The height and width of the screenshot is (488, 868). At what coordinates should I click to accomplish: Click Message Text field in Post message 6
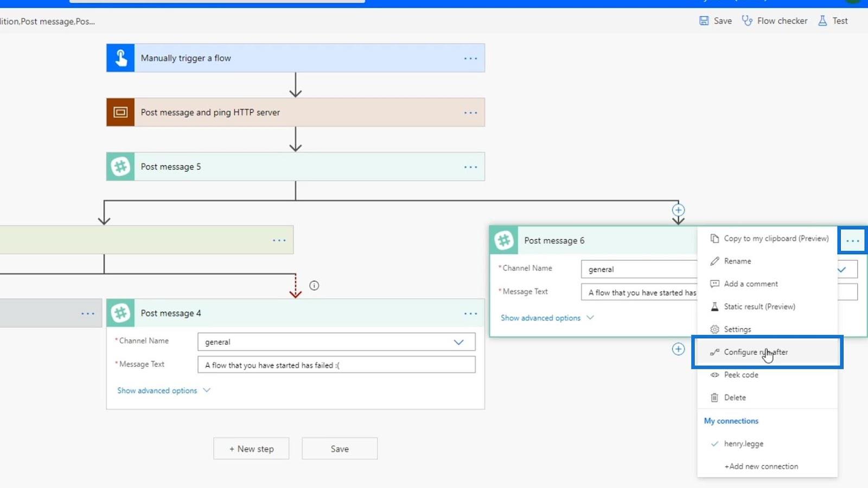coord(639,292)
